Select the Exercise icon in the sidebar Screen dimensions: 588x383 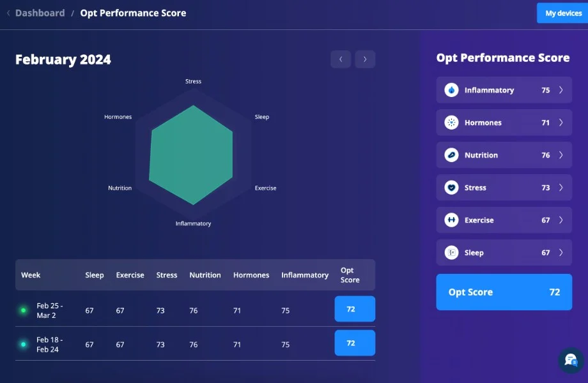coord(451,220)
